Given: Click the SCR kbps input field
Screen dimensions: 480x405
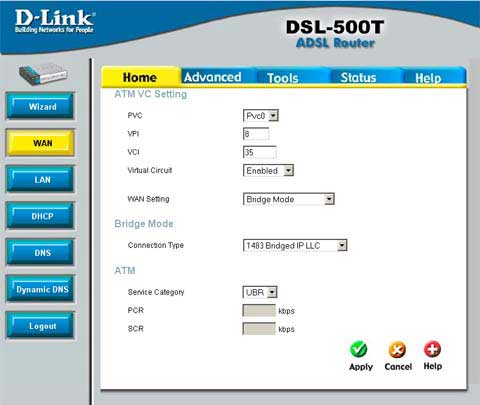Looking at the screenshot, I should tap(259, 329).
